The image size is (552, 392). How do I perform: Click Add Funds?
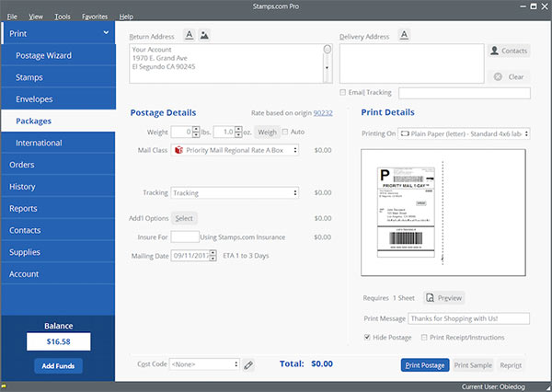(59, 366)
